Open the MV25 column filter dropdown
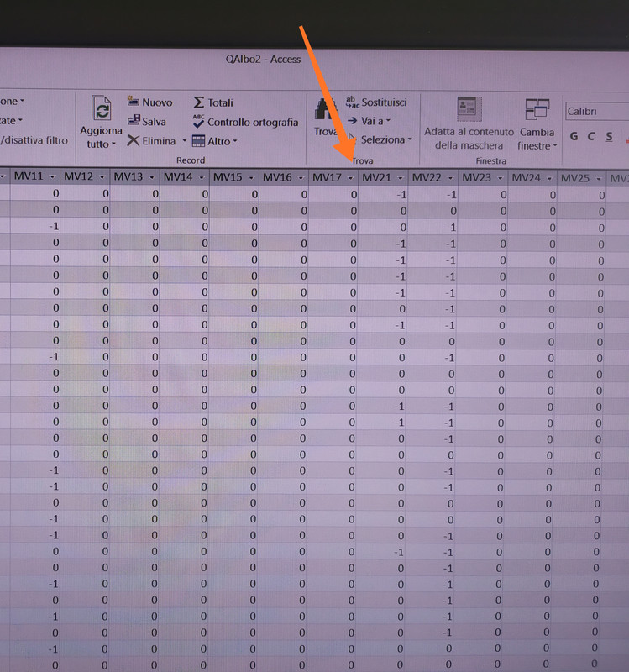The width and height of the screenshot is (629, 672). click(x=599, y=179)
